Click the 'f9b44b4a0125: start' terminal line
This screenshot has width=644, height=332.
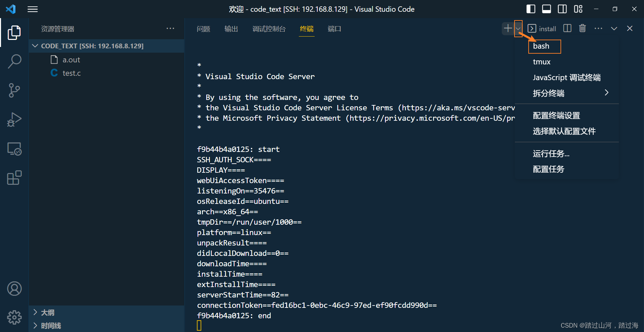(x=238, y=149)
